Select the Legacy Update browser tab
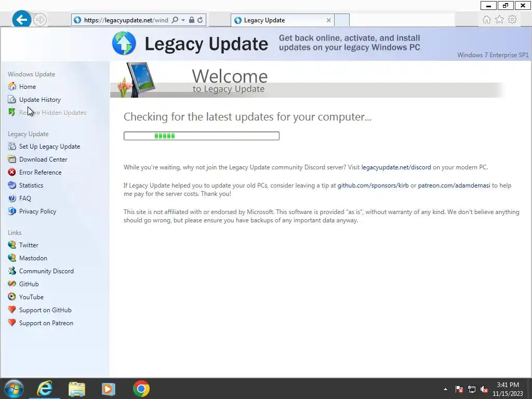532x399 pixels. 283,20
